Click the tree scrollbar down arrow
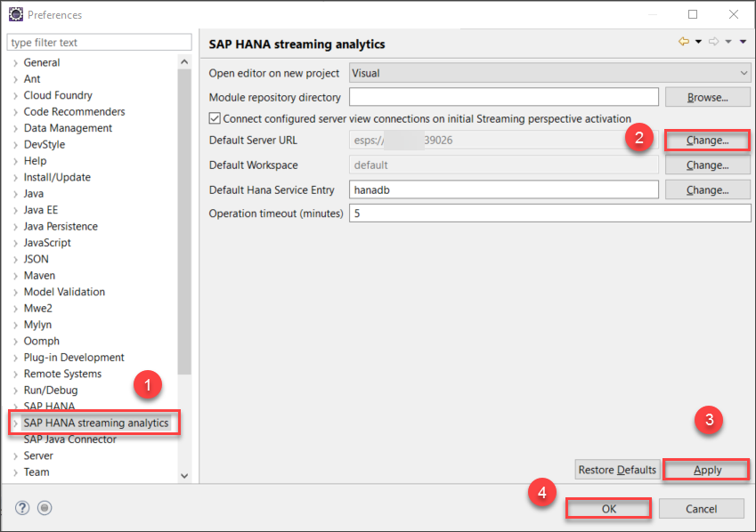The width and height of the screenshot is (756, 532). click(x=184, y=476)
